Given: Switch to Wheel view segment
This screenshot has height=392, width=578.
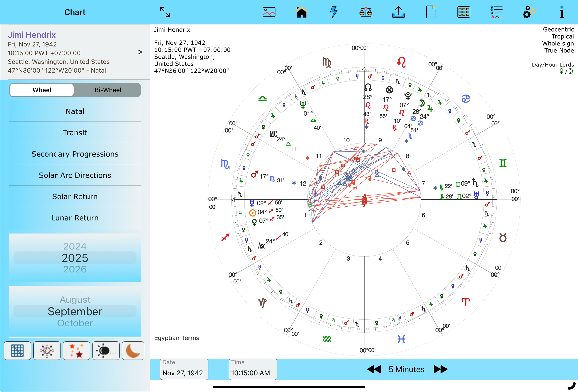Looking at the screenshot, I should coord(42,90).
